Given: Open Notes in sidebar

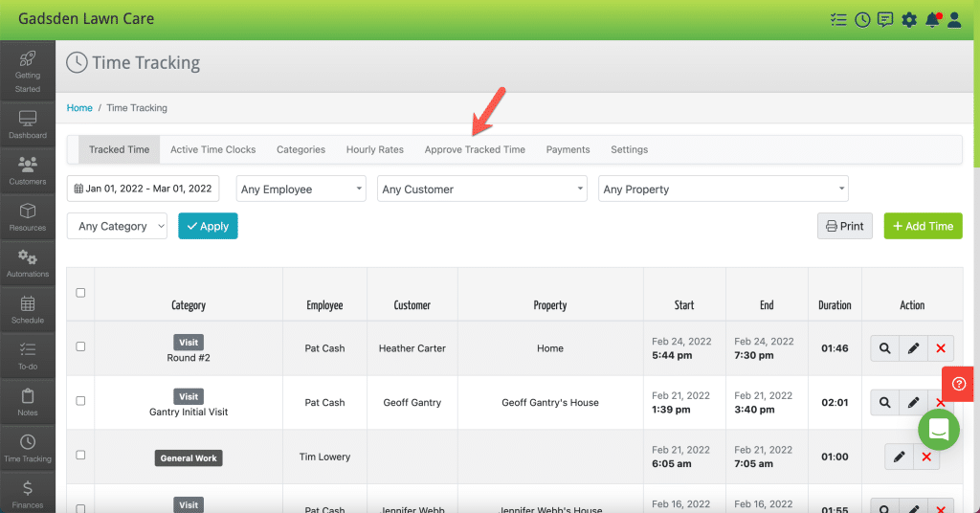Looking at the screenshot, I should [28, 402].
